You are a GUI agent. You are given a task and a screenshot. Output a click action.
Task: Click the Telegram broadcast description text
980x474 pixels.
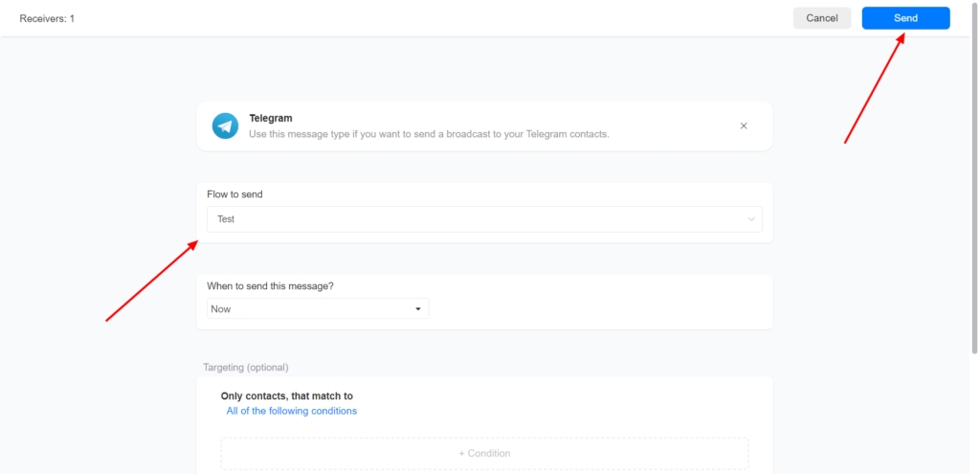pos(429,134)
